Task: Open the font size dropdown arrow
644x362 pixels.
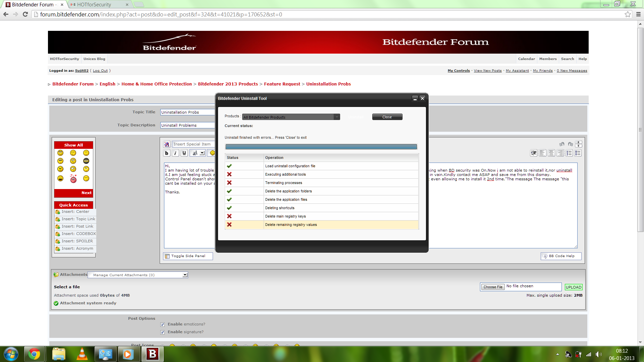Action: pos(202,153)
